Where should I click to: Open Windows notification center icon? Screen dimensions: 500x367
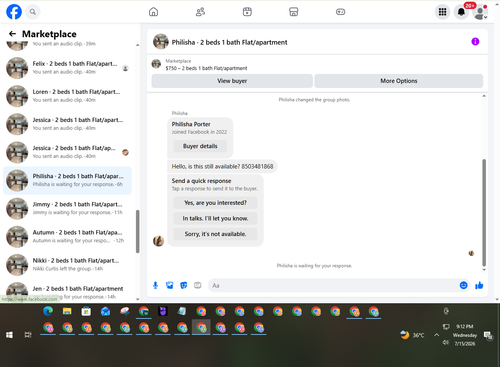click(489, 335)
